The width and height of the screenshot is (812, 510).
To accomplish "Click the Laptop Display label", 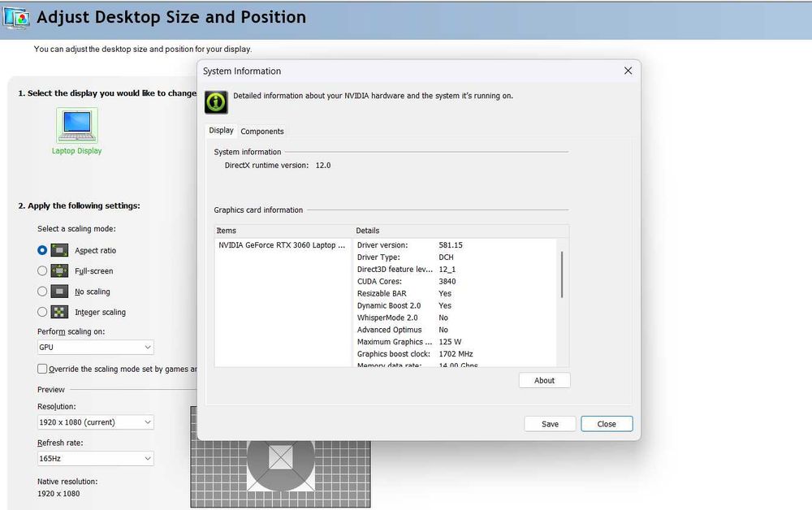I will (x=76, y=151).
